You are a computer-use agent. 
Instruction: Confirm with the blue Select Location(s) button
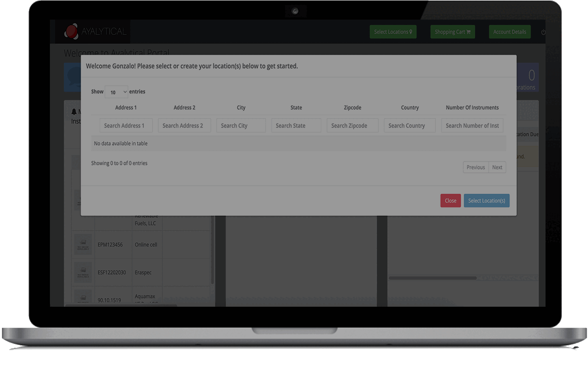pos(486,201)
